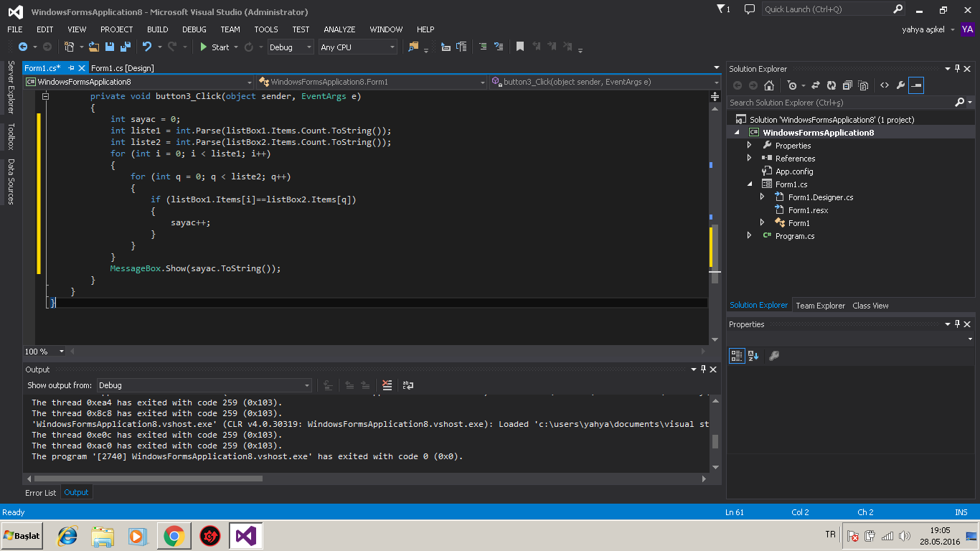Click the View Code brackets icon

(x=885, y=85)
